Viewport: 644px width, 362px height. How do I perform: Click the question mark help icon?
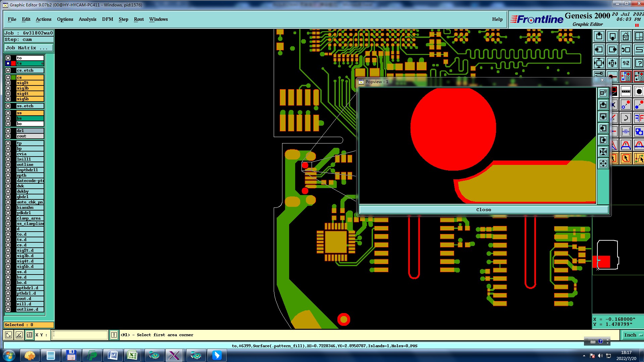point(639,63)
